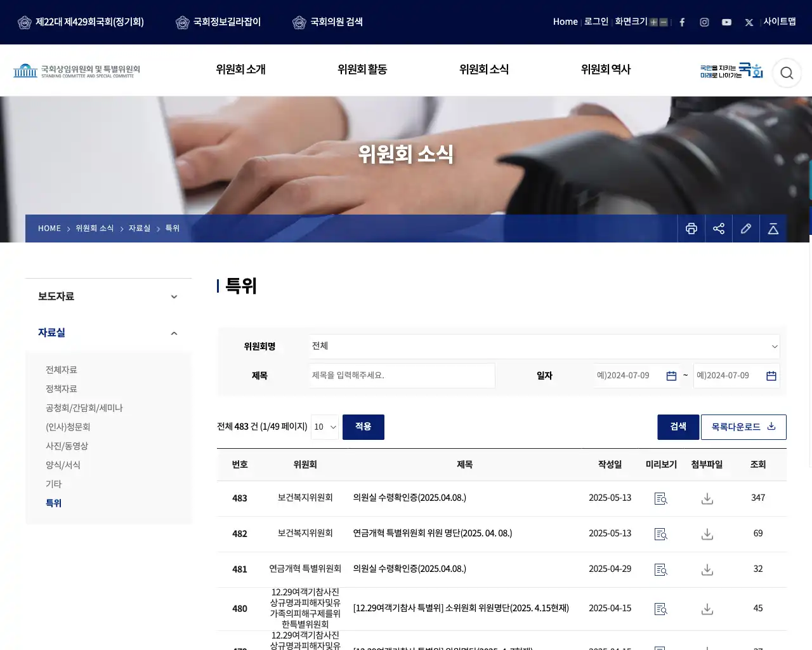The width and height of the screenshot is (812, 650).
Task: Open post 연금개혁 특별위원회 위원 명단
Action: pos(433,533)
